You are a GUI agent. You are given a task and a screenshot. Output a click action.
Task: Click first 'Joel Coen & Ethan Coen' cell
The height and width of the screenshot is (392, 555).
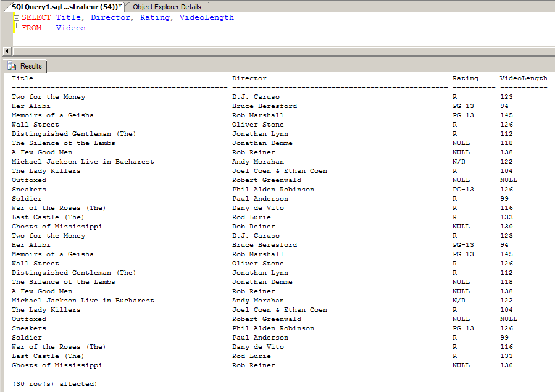click(279, 170)
